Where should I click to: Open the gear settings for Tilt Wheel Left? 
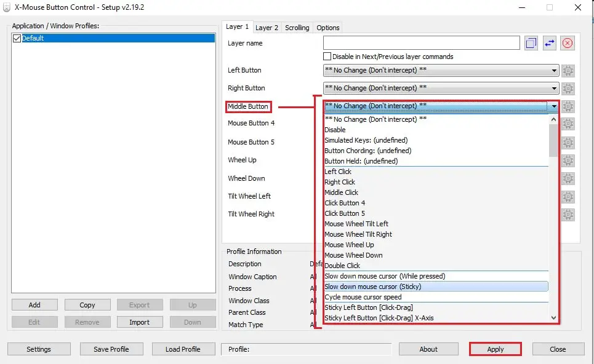point(568,197)
